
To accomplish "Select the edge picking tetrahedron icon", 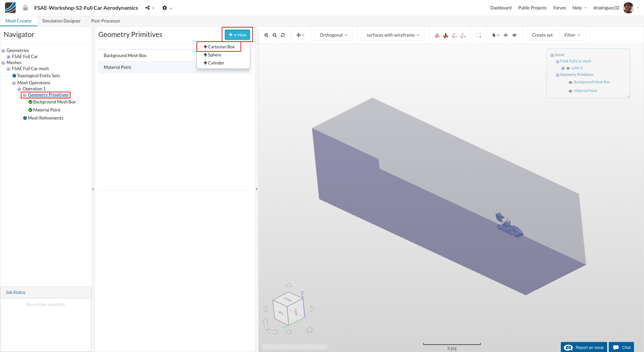I will 454,35.
